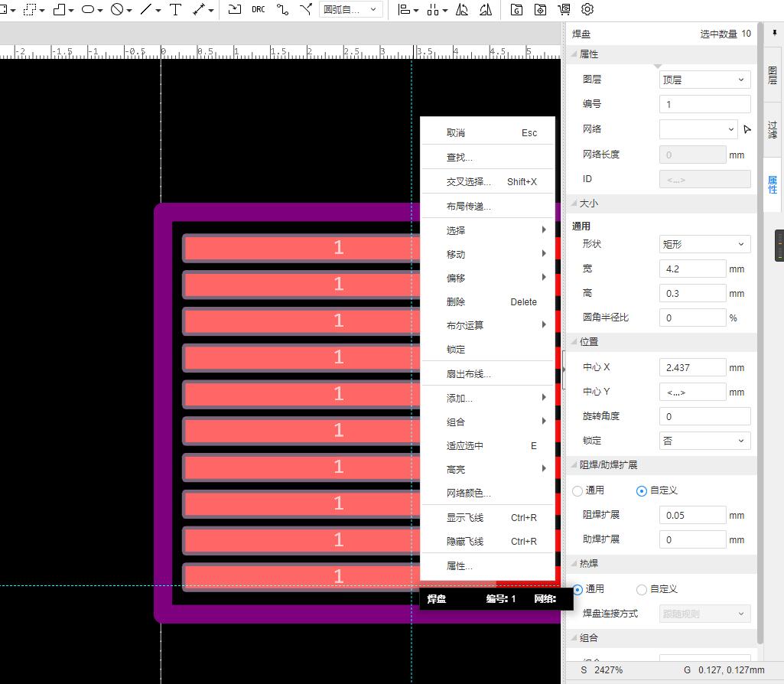Select the 通用 radio for solder mask expansion
The width and height of the screenshot is (784, 684).
point(578,490)
